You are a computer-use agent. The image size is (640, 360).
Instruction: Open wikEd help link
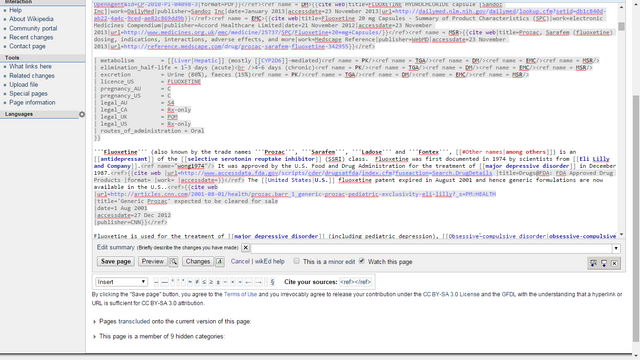pyautogui.click(x=269, y=262)
